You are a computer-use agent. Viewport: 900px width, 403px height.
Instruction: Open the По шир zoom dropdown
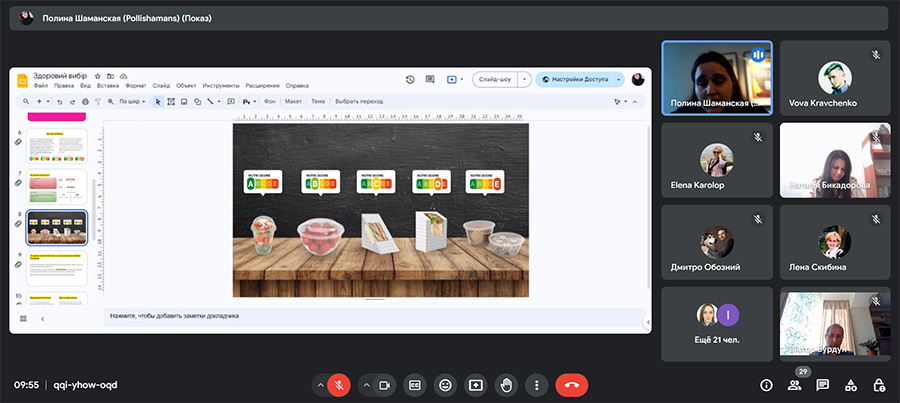coord(132,102)
